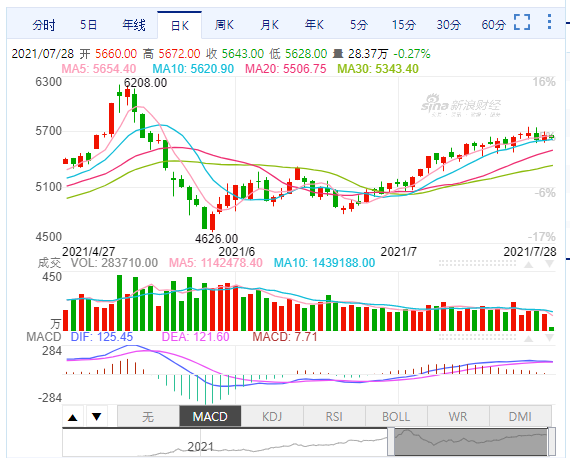
Task: Click the volume MA10: 1439188.00 label
Action: point(324,263)
